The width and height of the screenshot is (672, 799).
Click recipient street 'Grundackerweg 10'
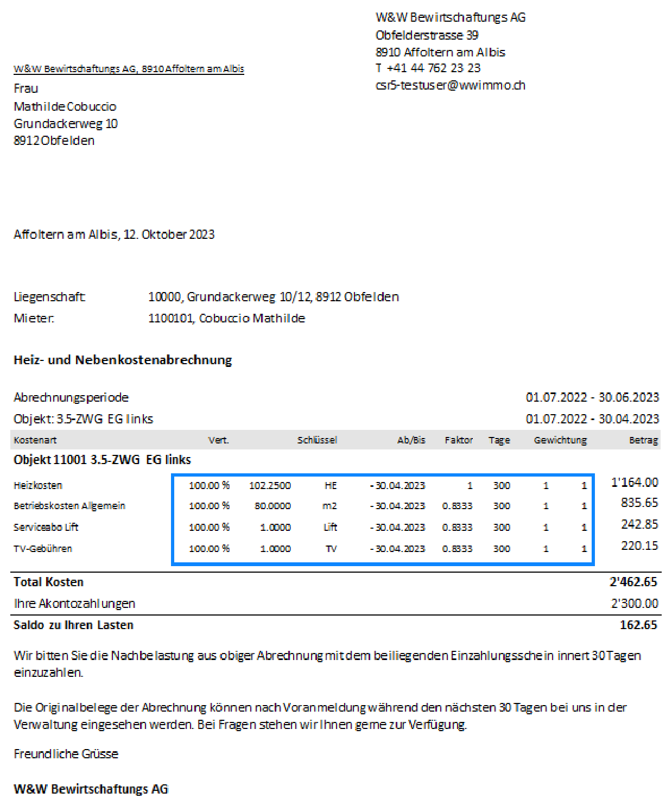pos(66,124)
